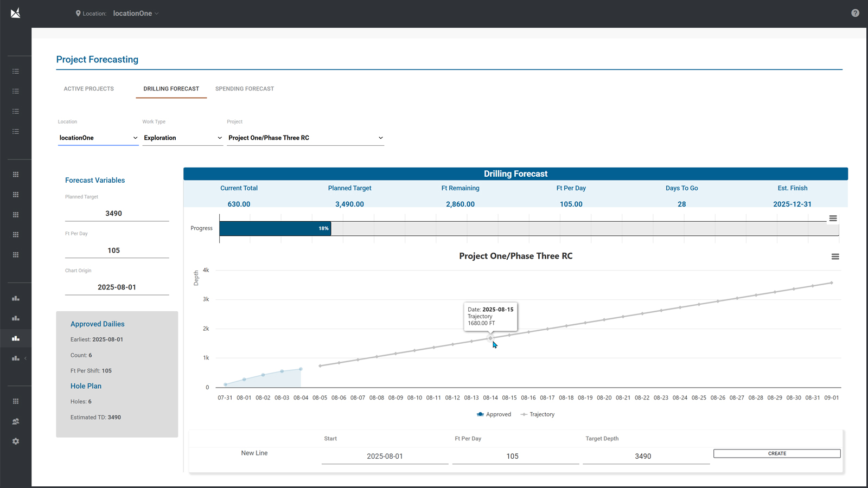Expand the sidebar chevron arrow
The image size is (868, 488).
[25, 358]
